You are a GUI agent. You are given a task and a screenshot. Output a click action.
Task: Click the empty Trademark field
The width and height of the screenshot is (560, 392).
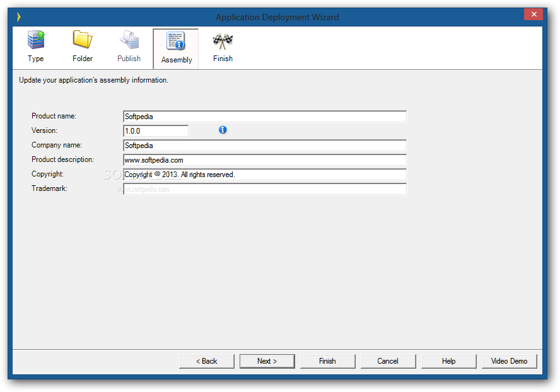click(265, 189)
